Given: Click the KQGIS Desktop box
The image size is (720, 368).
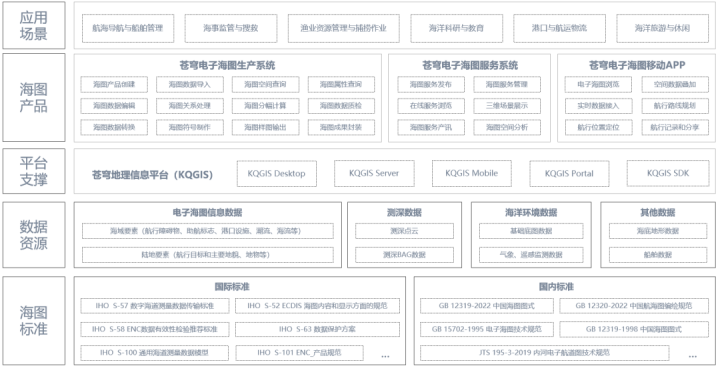Looking at the screenshot, I should pyautogui.click(x=276, y=173).
